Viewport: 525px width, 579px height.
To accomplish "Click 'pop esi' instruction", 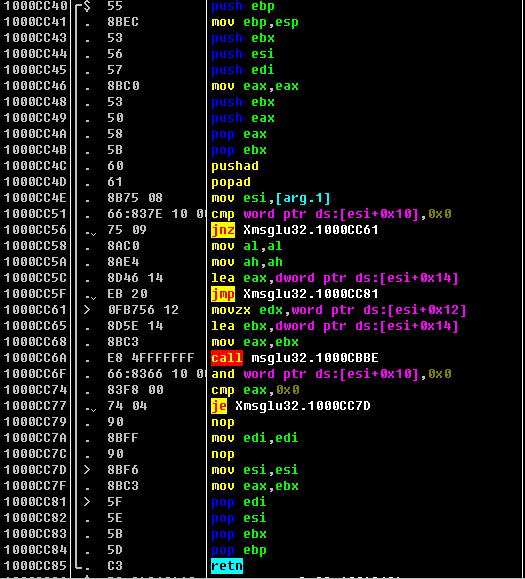I will click(239, 518).
